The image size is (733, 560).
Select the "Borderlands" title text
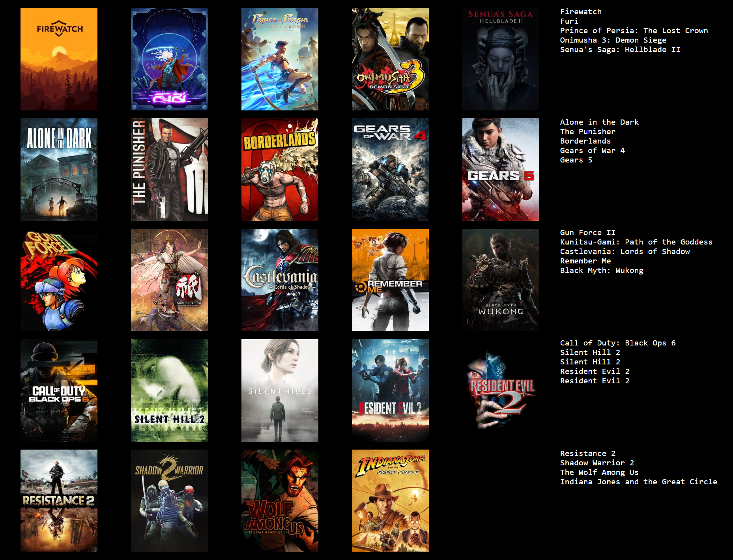tap(585, 141)
